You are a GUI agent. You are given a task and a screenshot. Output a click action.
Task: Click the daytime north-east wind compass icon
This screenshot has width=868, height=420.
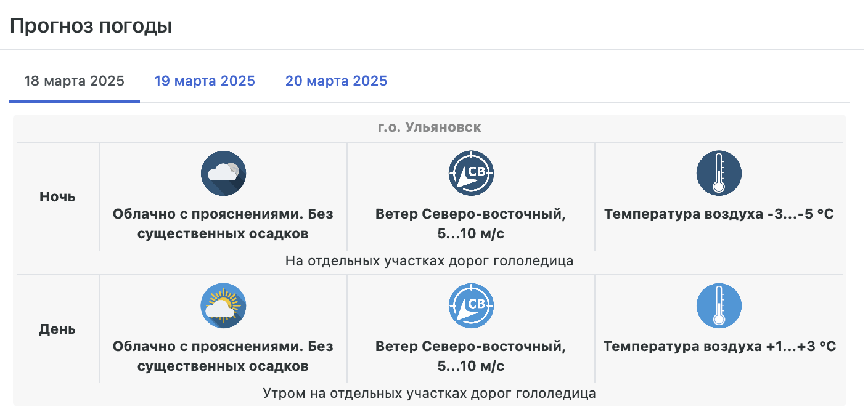click(x=471, y=306)
